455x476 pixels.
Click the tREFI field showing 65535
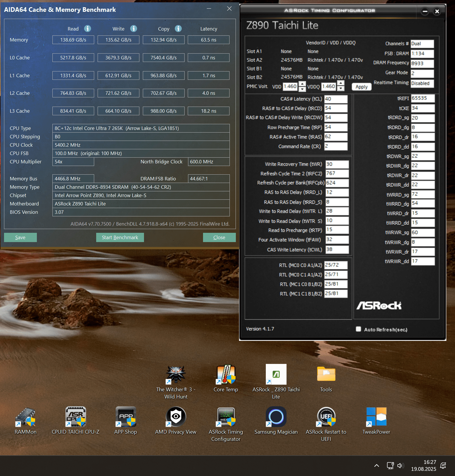click(x=423, y=98)
